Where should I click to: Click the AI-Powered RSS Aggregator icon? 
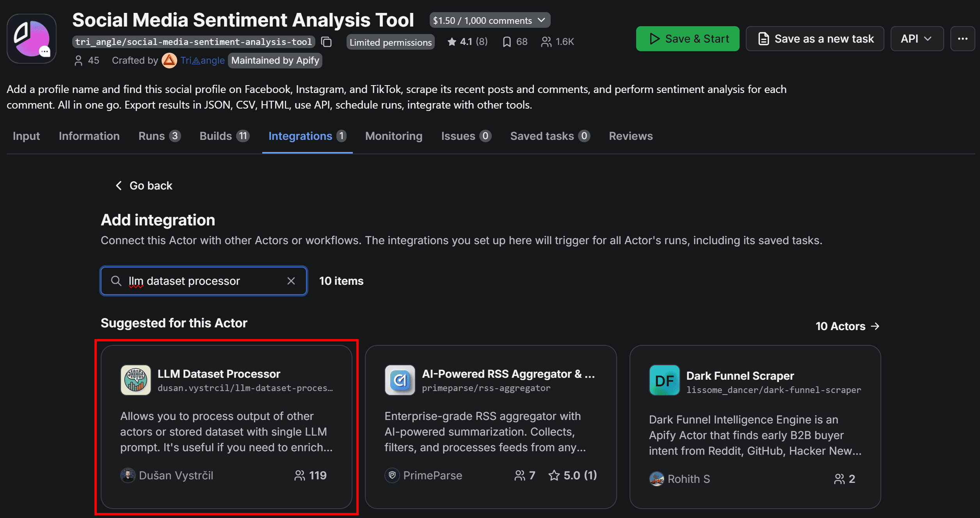coord(400,380)
